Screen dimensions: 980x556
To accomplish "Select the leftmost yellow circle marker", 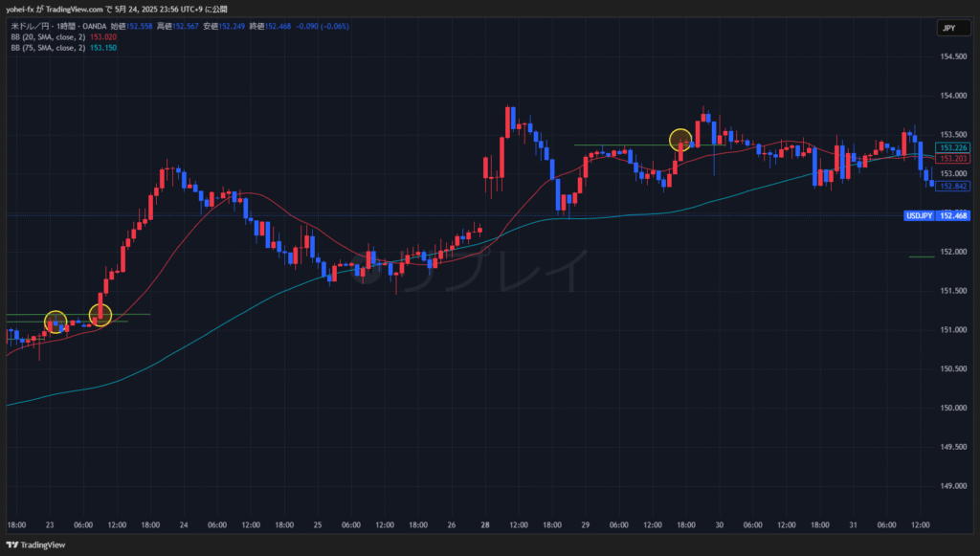I will coord(56,322).
